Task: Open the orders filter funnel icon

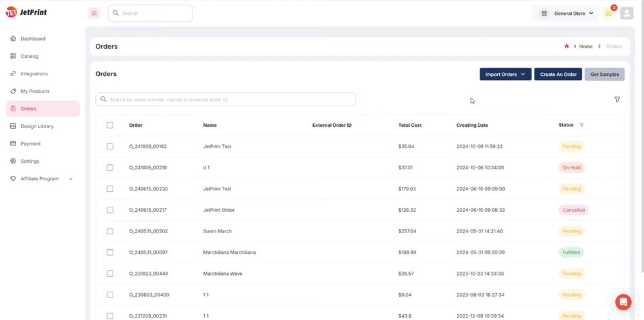Action: (x=617, y=99)
